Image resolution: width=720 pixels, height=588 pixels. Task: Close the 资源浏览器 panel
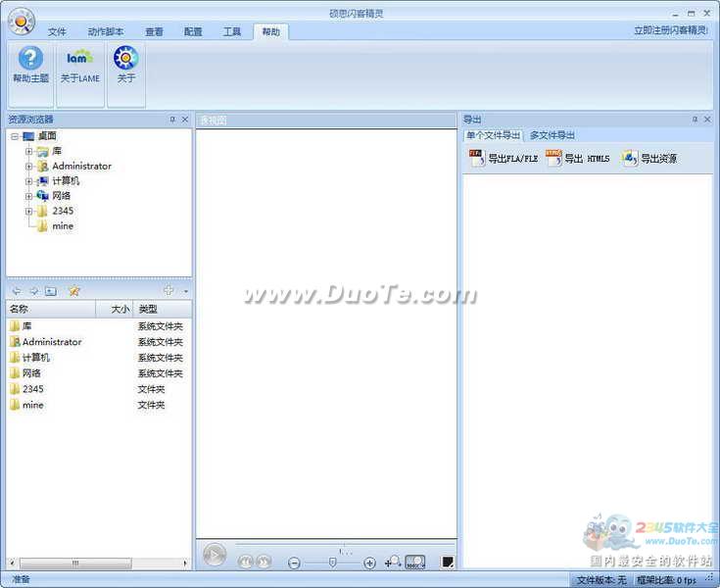[x=185, y=120]
